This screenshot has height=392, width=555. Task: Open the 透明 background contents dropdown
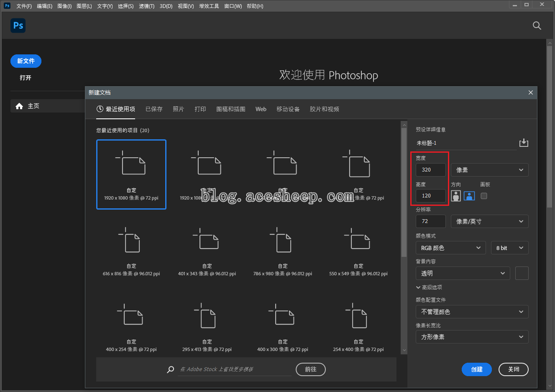click(x=463, y=273)
